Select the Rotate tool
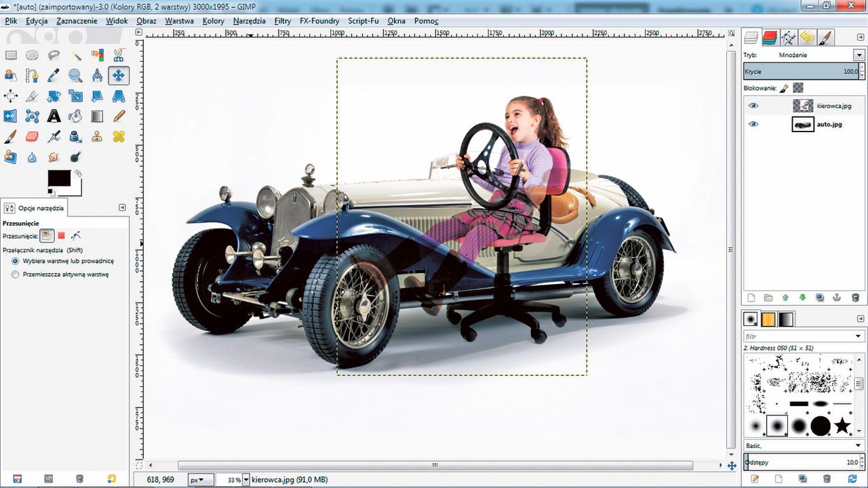This screenshot has height=488, width=868. (54, 96)
